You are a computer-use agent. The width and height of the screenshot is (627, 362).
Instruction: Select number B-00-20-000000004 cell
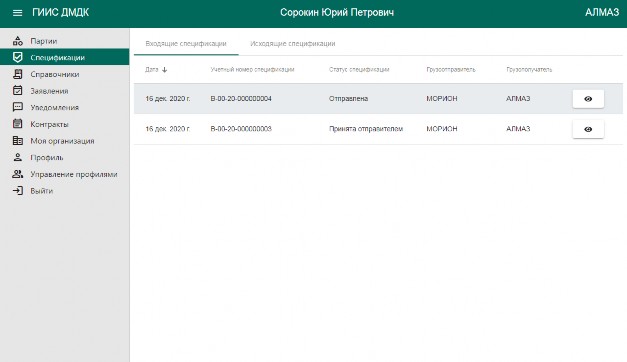pos(241,99)
